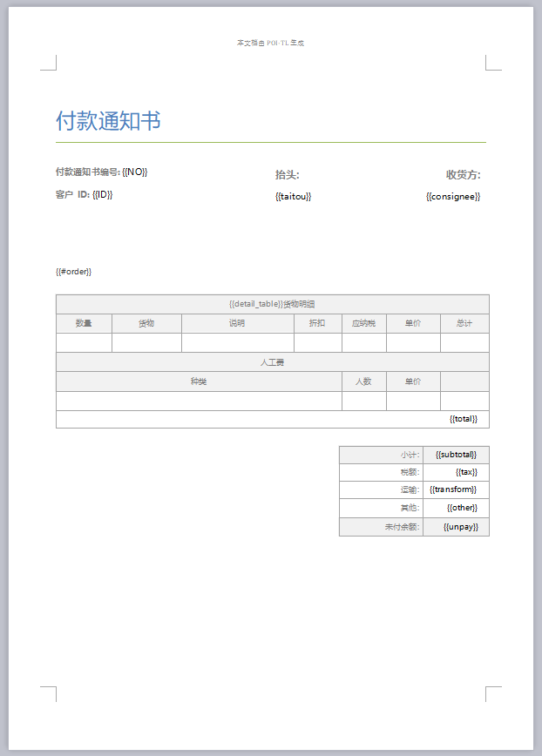Select the {{consignee}} placeholder text
542x756 pixels.
(x=453, y=197)
